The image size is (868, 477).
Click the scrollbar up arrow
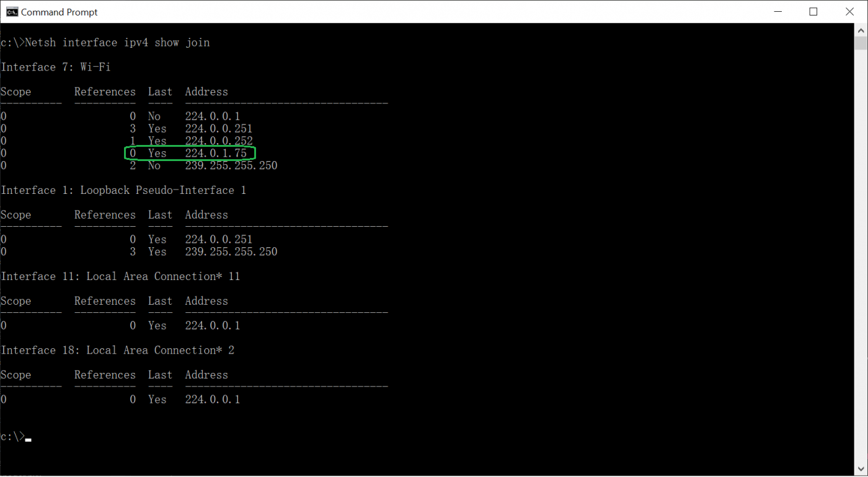click(x=861, y=30)
